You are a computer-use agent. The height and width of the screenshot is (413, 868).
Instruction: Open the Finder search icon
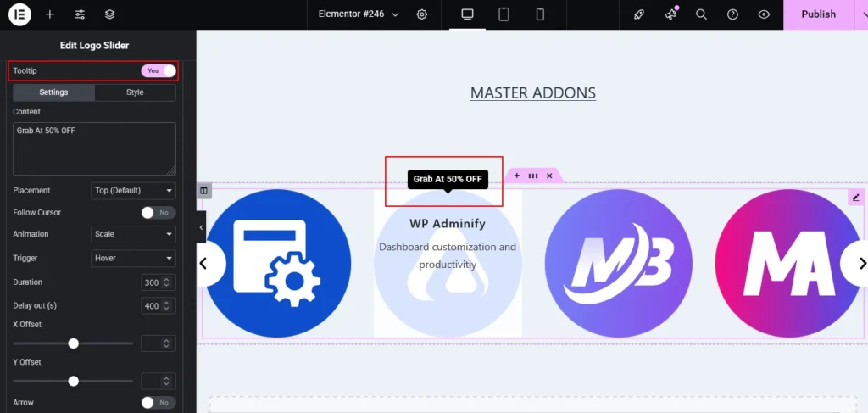point(701,14)
